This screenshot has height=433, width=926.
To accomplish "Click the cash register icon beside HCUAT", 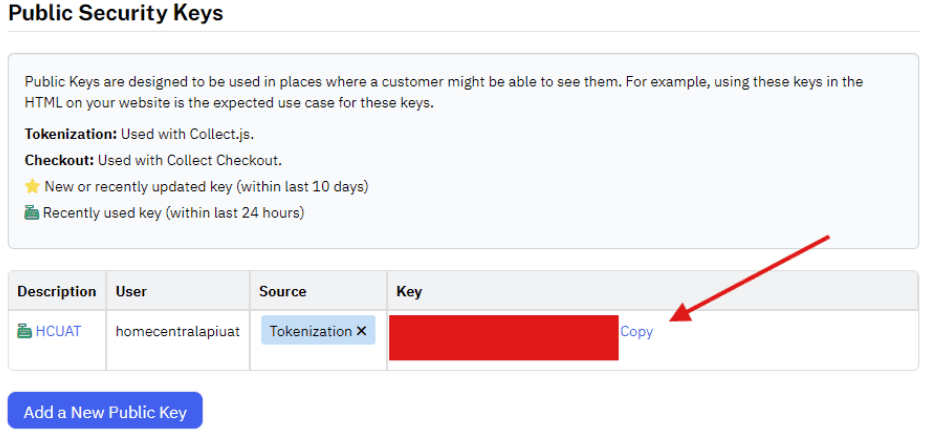I will pos(25,331).
